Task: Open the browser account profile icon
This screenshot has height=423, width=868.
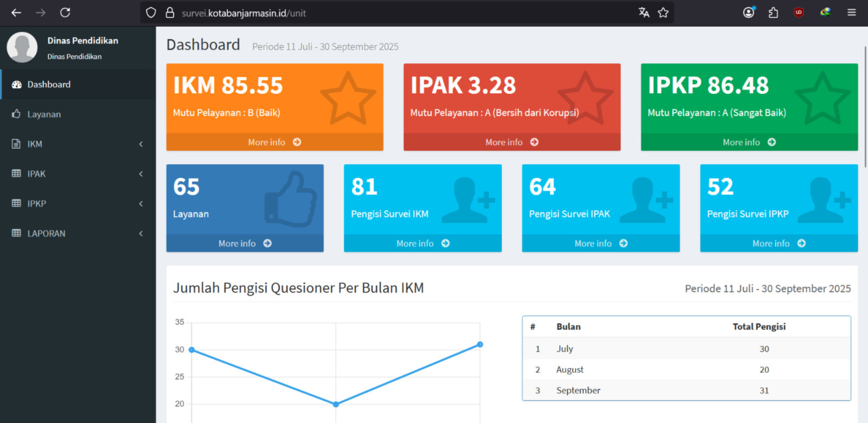Action: tap(749, 12)
